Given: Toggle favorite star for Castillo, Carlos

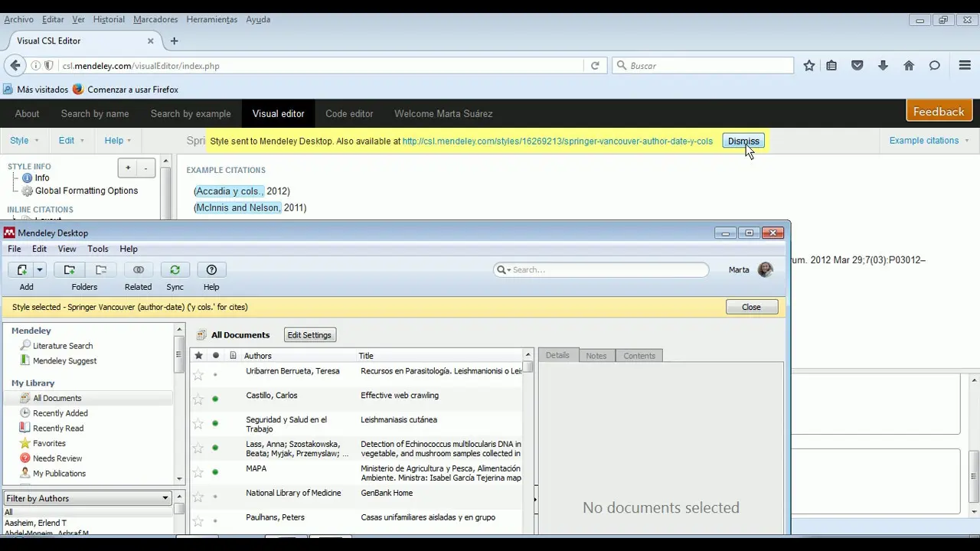Looking at the screenshot, I should pyautogui.click(x=198, y=399).
